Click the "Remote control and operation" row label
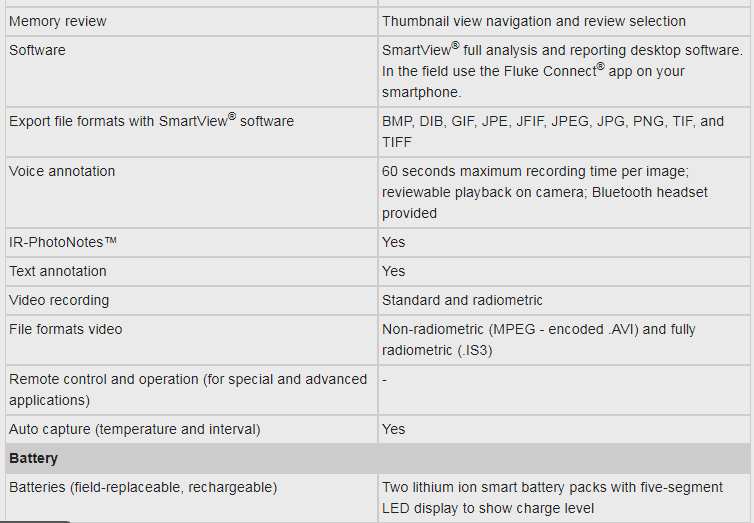754x523 pixels. [x=188, y=389]
